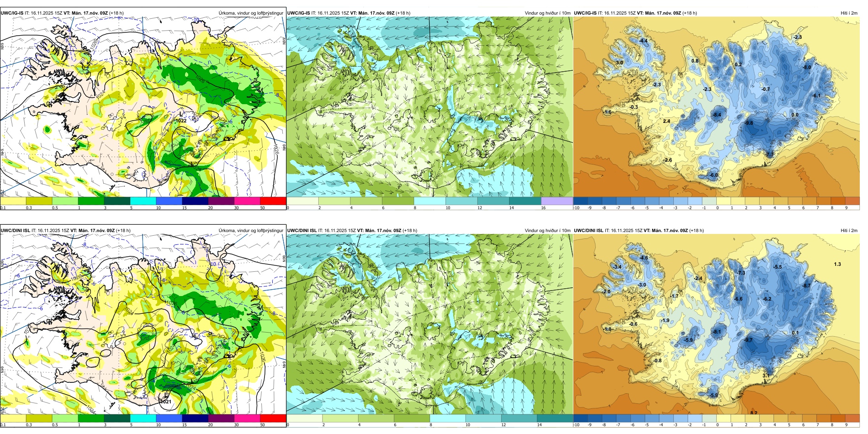Click the 1.3 offshore temperature value on DINI map
This screenshot has height=434, width=868.
pyautogui.click(x=837, y=264)
